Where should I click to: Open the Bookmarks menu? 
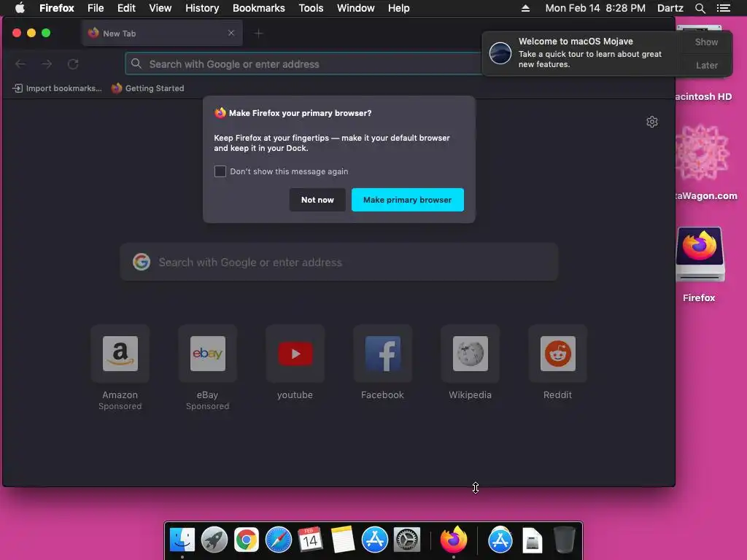(259, 8)
